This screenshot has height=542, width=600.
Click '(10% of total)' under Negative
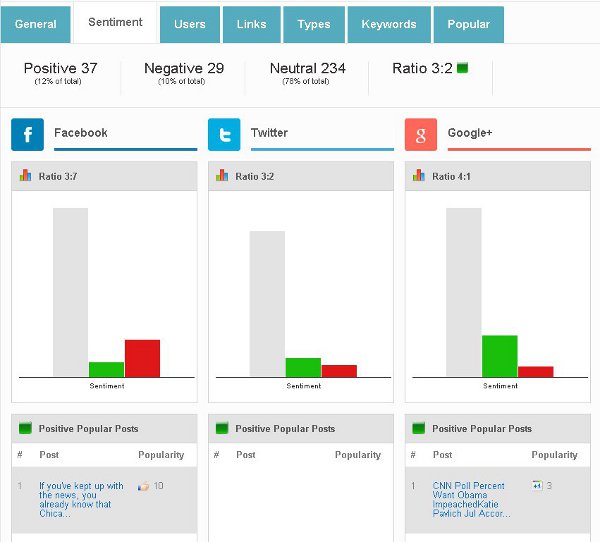[x=182, y=81]
